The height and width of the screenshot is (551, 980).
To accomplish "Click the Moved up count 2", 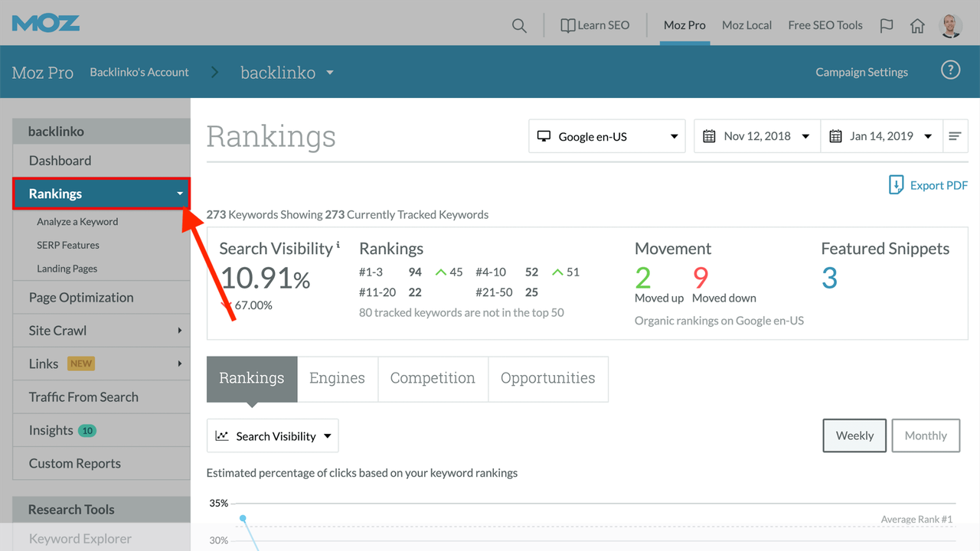I will click(x=643, y=278).
